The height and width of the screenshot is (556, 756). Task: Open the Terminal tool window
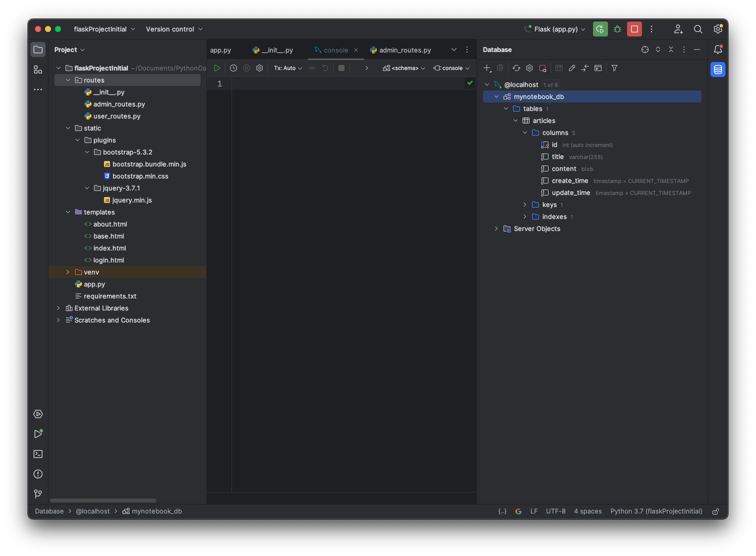point(38,454)
